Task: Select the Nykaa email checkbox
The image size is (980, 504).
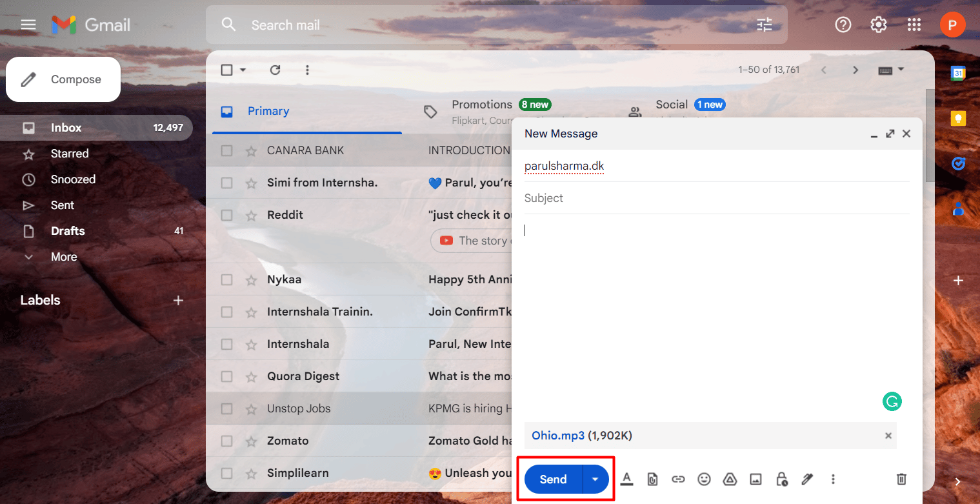Action: tap(226, 279)
